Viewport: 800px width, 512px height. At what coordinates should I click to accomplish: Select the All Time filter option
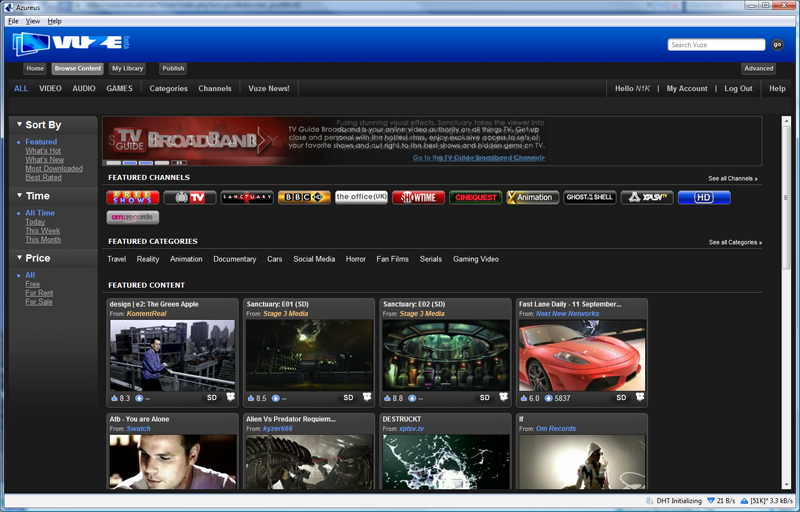click(x=40, y=213)
